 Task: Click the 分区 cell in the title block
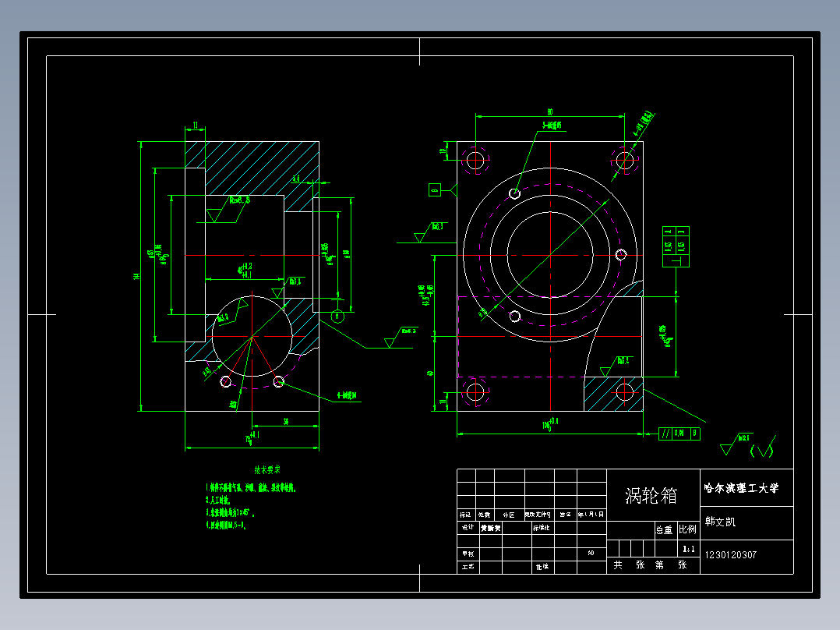click(509, 515)
